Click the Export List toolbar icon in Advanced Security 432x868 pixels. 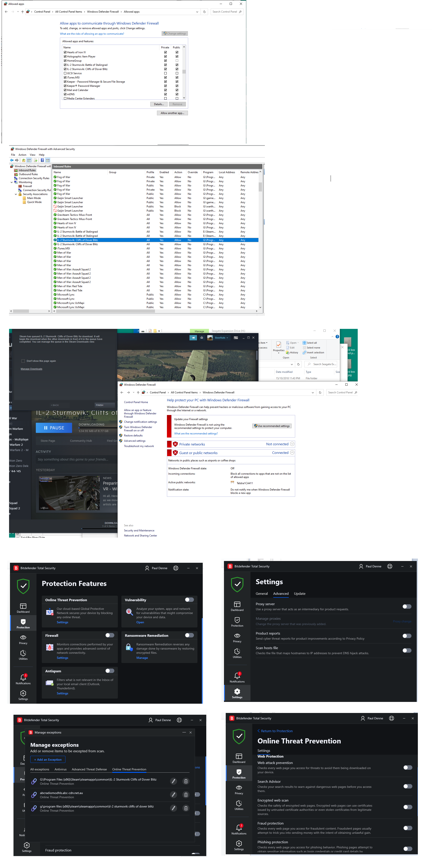[35, 160]
